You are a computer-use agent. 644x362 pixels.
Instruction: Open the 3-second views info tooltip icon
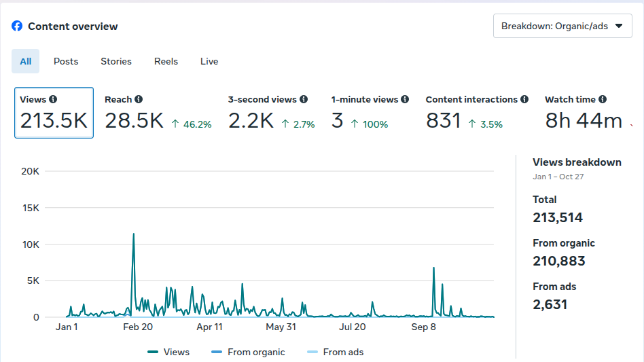click(x=304, y=99)
